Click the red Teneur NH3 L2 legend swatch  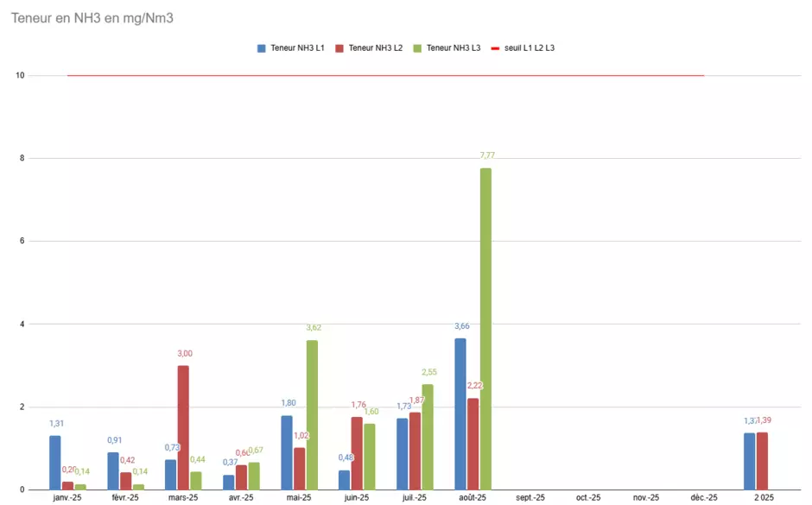tap(340, 48)
